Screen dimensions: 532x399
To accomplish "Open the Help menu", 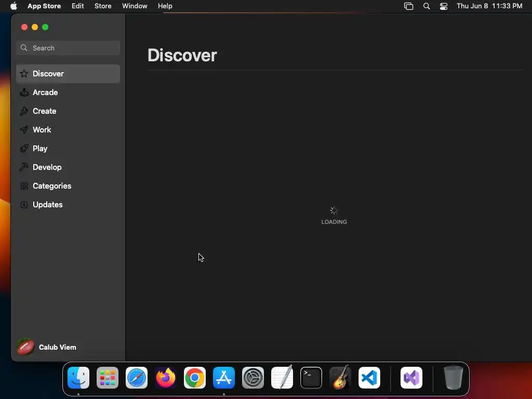I will pyautogui.click(x=165, y=6).
